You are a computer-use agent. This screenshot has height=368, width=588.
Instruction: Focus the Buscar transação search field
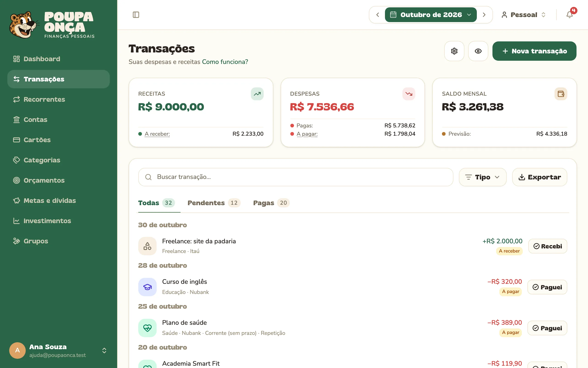tap(295, 177)
